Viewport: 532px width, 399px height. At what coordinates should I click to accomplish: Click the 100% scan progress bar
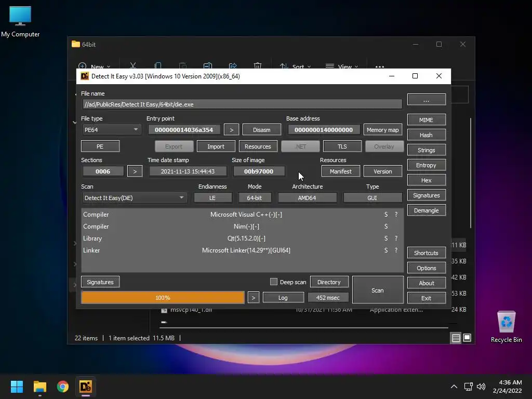[x=163, y=298]
